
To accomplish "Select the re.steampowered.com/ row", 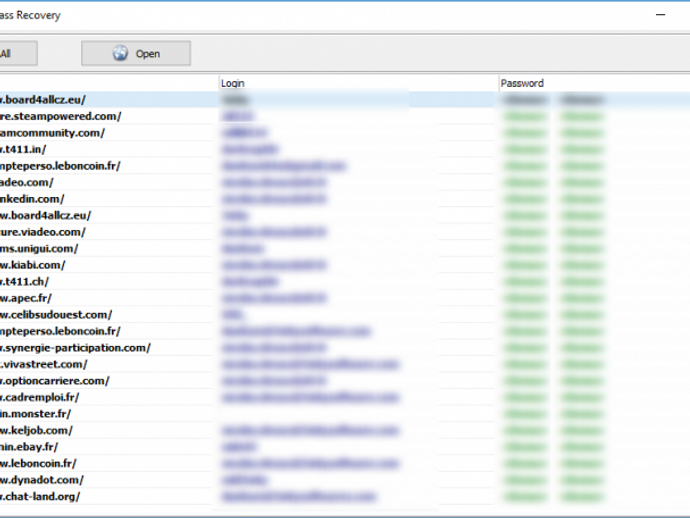I will point(345,116).
